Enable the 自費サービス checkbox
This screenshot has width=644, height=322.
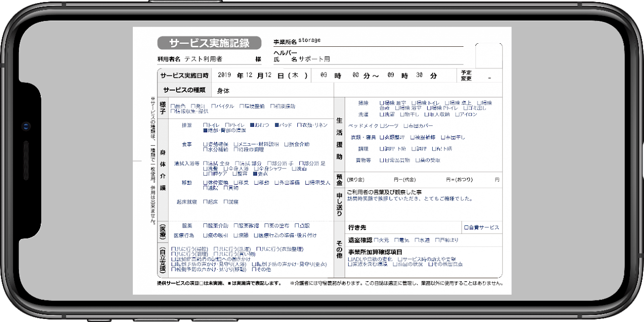[x=466, y=228]
